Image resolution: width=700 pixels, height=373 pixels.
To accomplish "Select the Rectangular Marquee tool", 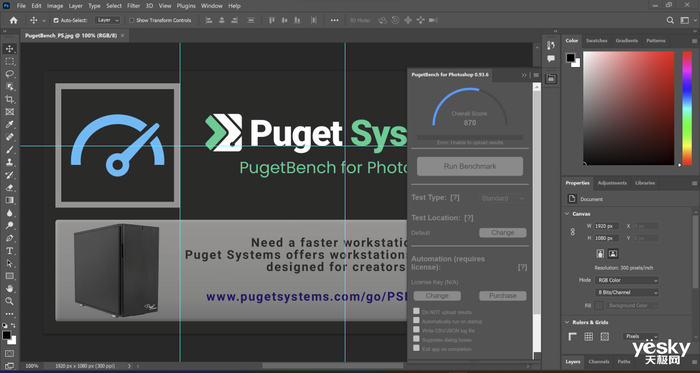I will click(9, 61).
